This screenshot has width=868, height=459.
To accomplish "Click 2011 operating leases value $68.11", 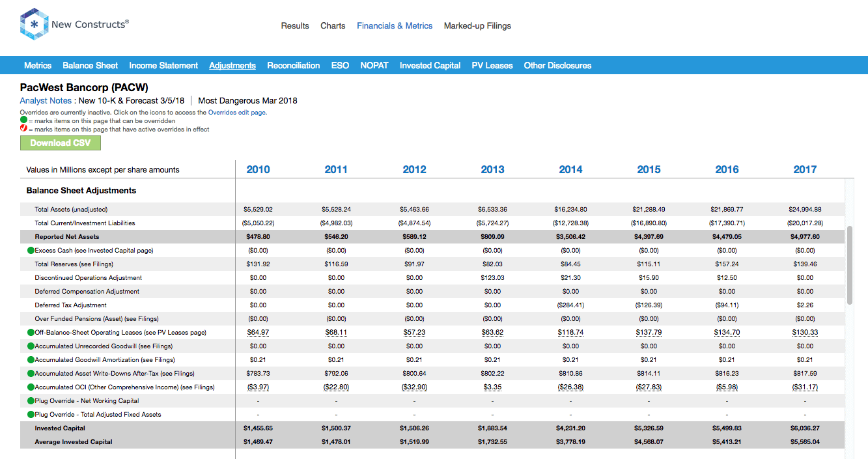I will (x=336, y=333).
